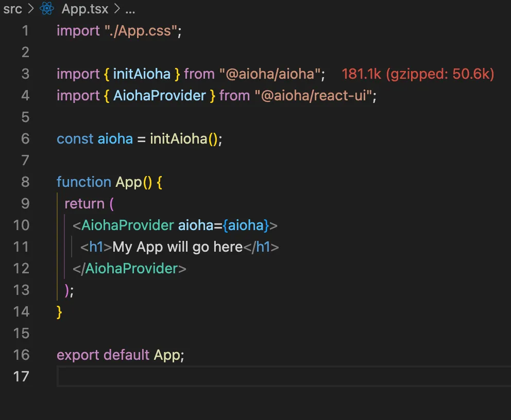Click the "@aioha/aioha" module string
The width and height of the screenshot is (511, 420).
[270, 74]
